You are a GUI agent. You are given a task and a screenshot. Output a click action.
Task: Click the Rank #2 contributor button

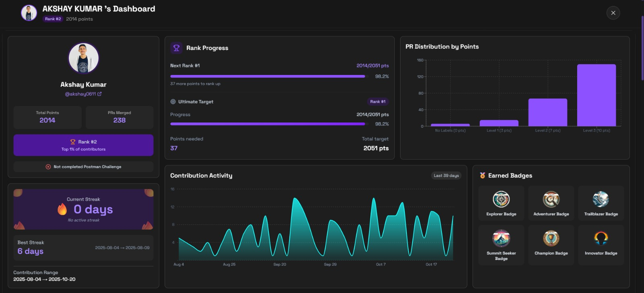(83, 145)
